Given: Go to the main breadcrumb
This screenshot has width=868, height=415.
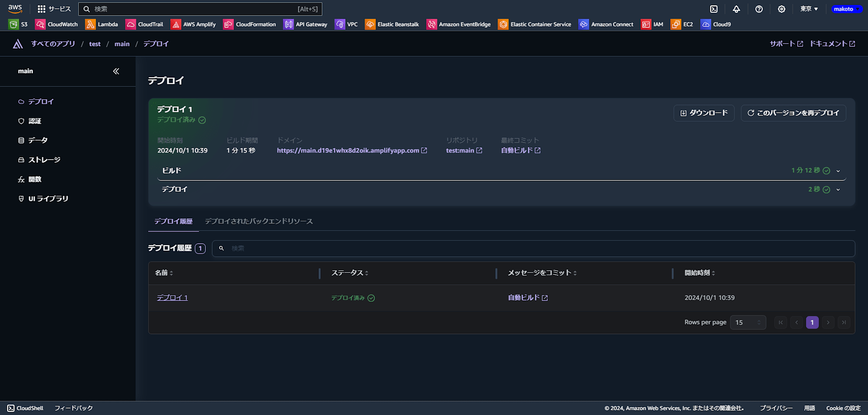Looking at the screenshot, I should point(122,44).
